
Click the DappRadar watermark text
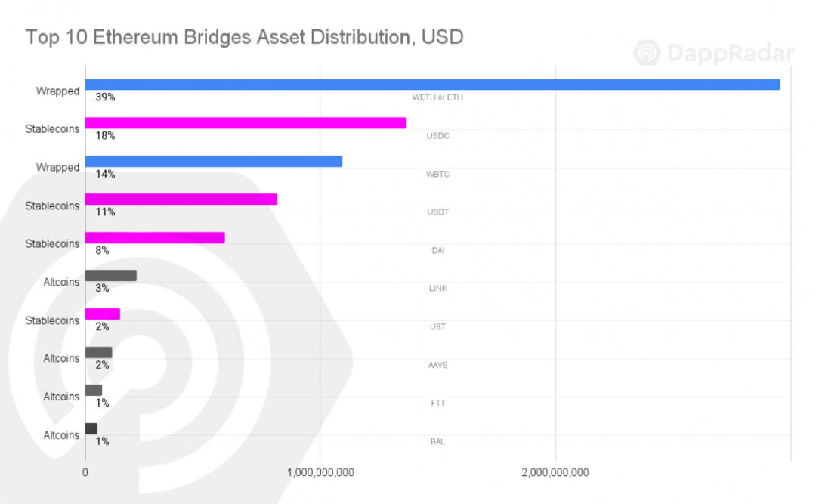(731, 53)
